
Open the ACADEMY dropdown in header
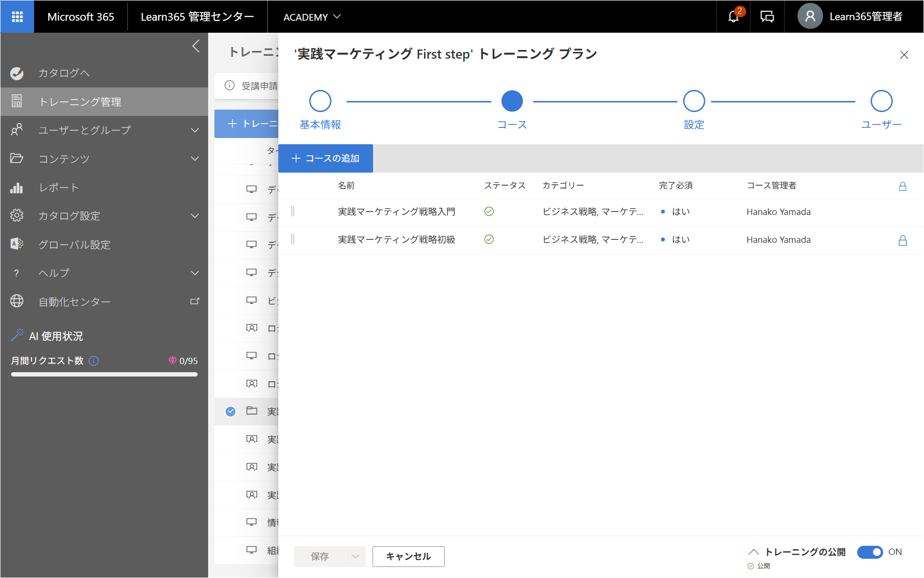312,17
